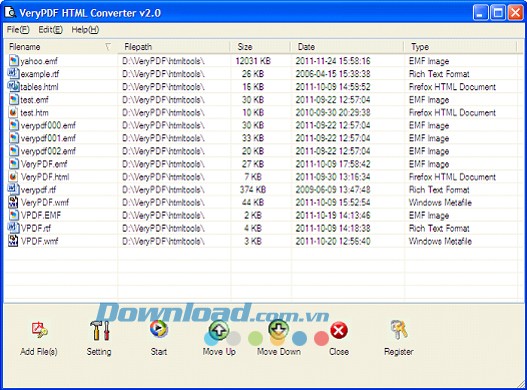Screen dimensions: 527x390
Task: Click the Register label
Action: [x=399, y=352]
